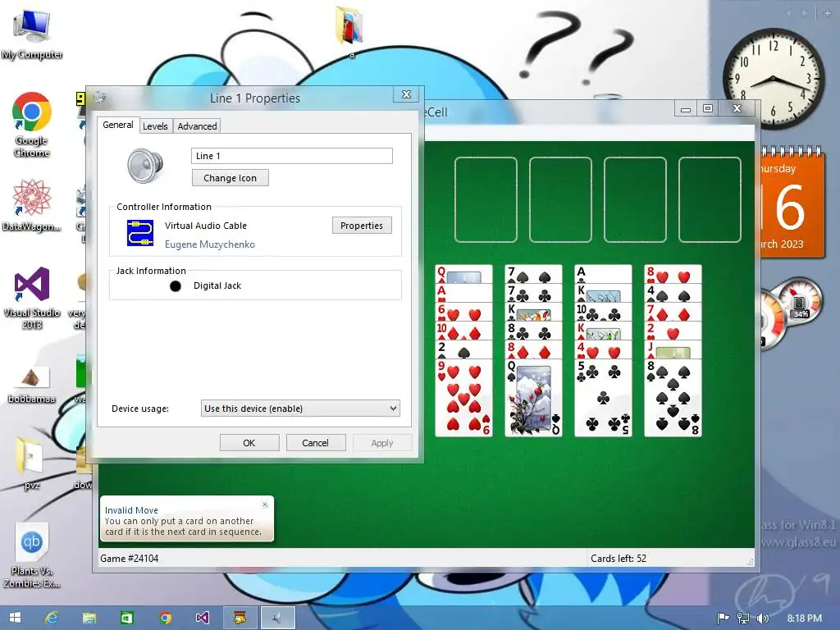840x630 pixels.
Task: Click the last empty FreeCell home slot
Action: tap(710, 200)
